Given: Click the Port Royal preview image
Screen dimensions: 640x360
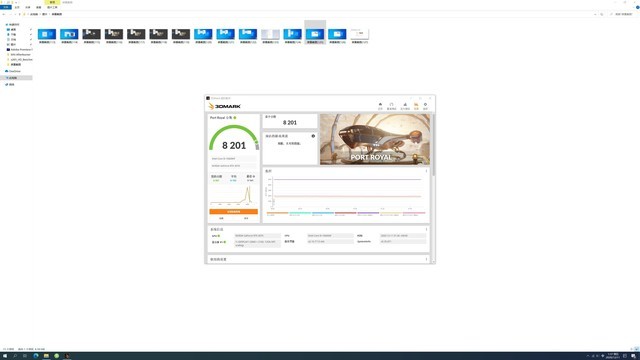Looking at the screenshot, I should [375, 139].
